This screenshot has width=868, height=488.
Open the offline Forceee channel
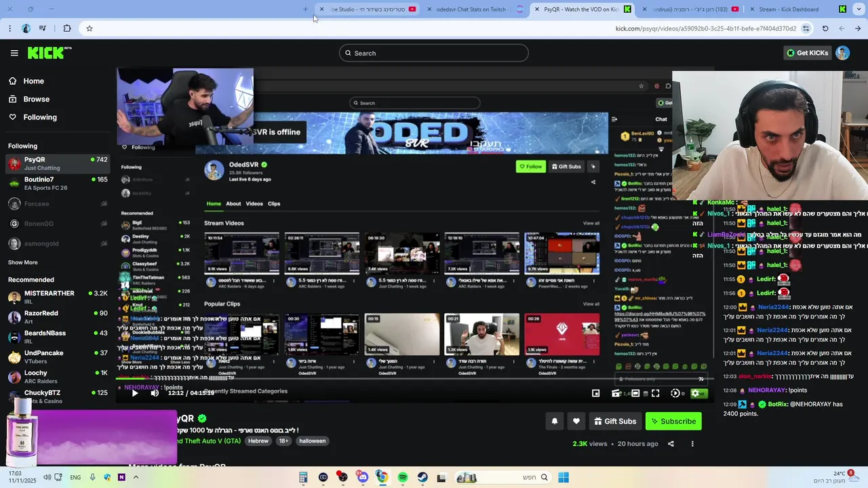coord(58,203)
